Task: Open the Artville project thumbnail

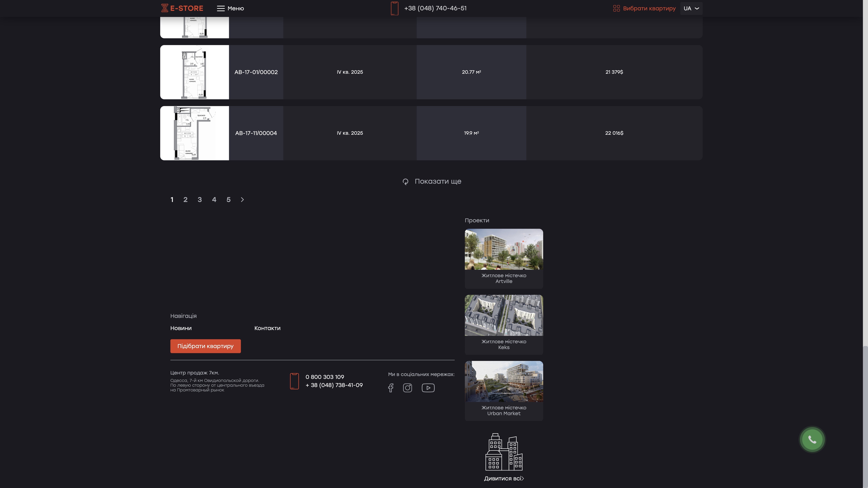Action: pos(504,249)
